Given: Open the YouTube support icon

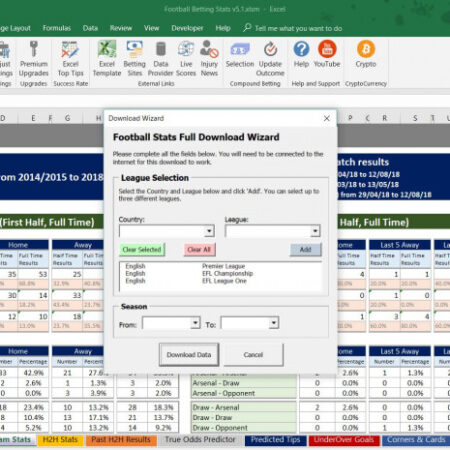Looking at the screenshot, I should coord(327,49).
